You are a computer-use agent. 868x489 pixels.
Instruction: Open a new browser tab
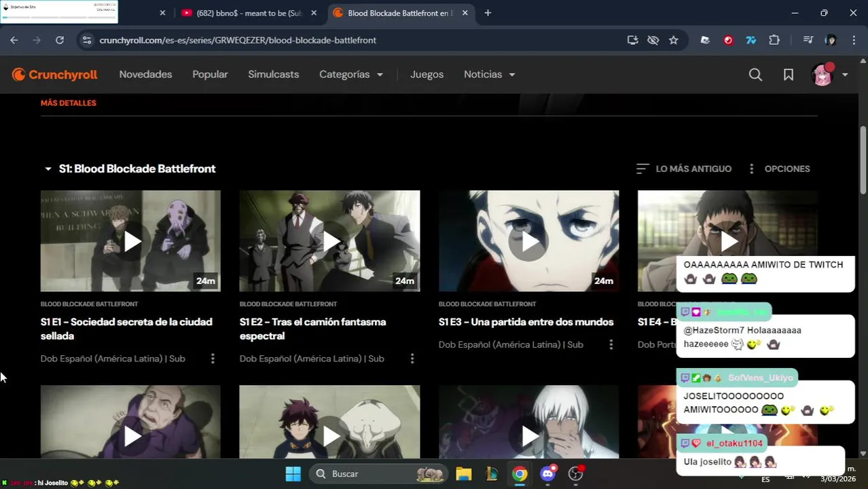coord(488,13)
